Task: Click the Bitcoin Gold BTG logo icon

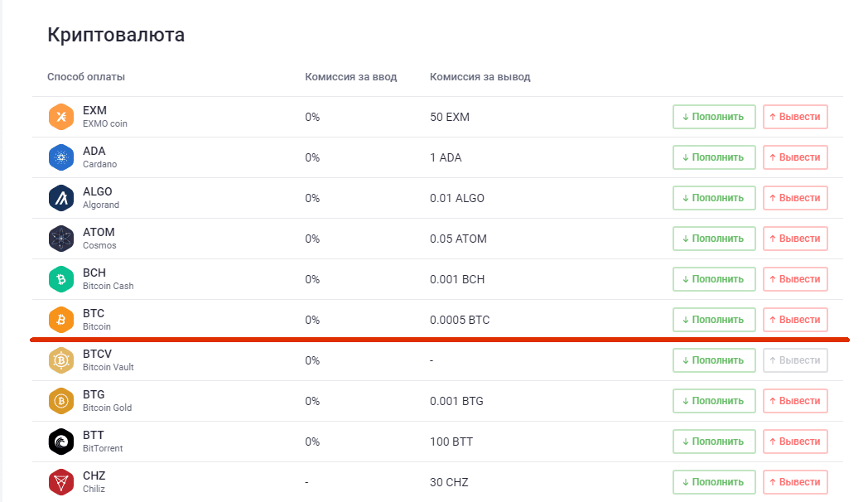Action: 61,401
